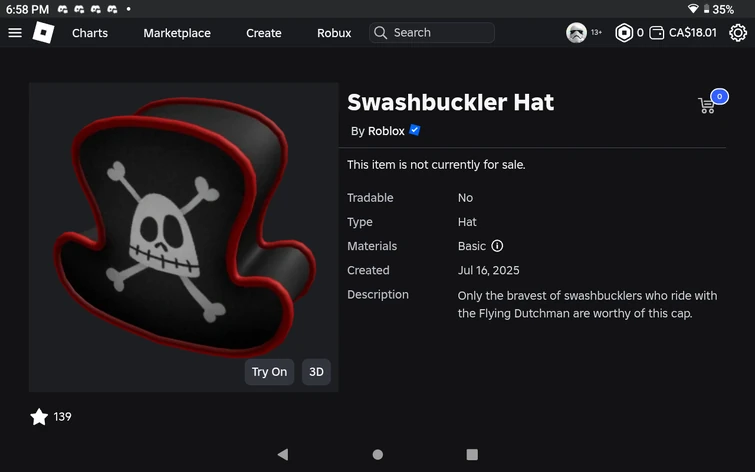The width and height of the screenshot is (755, 472).
Task: Click the CA$18.01 balance text
Action: point(692,33)
